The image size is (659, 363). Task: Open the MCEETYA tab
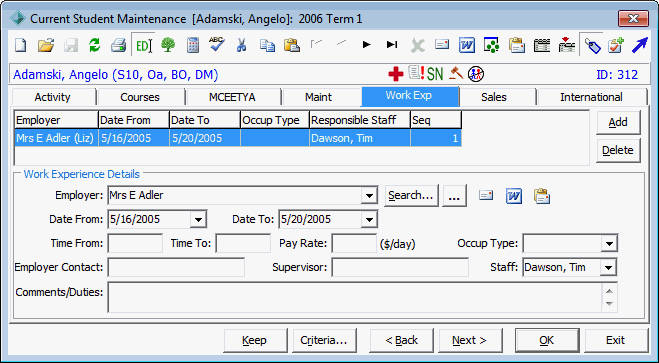[232, 97]
